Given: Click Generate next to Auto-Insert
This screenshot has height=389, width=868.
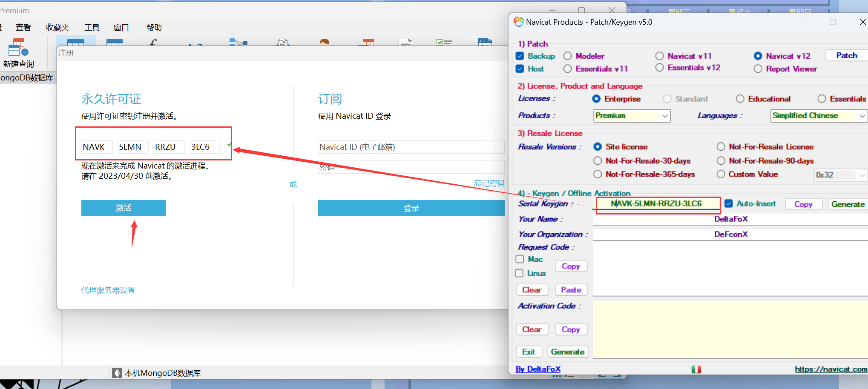Looking at the screenshot, I should click(848, 204).
